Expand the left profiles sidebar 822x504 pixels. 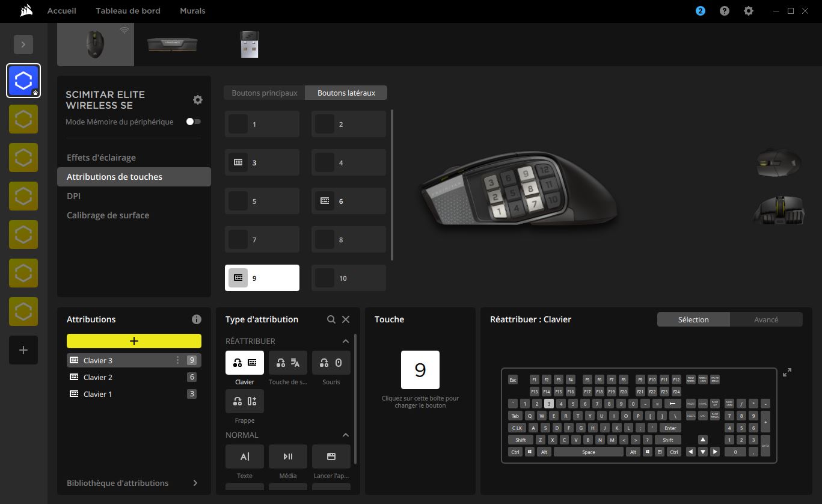tap(23, 44)
